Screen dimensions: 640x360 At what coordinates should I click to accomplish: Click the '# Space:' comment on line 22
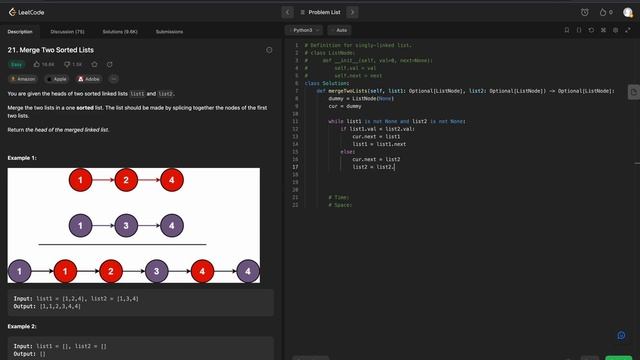tap(340, 205)
